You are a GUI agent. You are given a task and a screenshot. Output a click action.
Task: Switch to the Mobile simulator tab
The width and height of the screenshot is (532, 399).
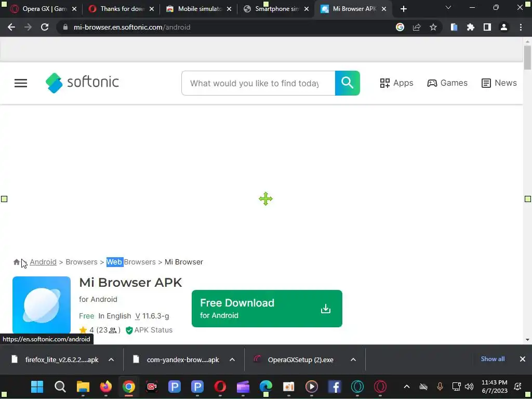pos(199,9)
